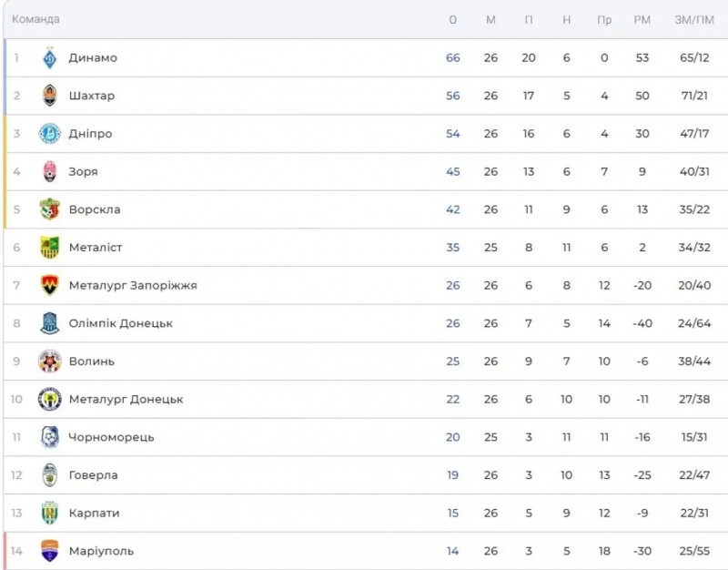
Task: Open the Металург Донецьк team link
Action: (x=126, y=400)
